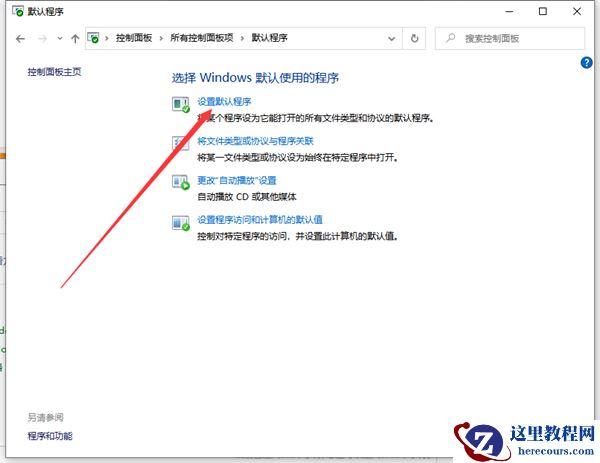The width and height of the screenshot is (600, 463).
Task: Click the text 自动播放 CD 或其他媒体
Action: [247, 197]
